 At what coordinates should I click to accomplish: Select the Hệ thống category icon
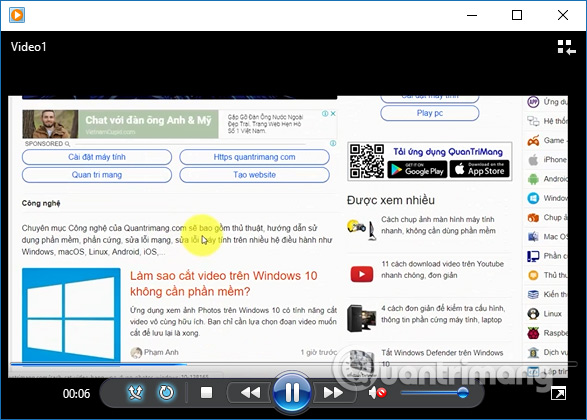[533, 121]
